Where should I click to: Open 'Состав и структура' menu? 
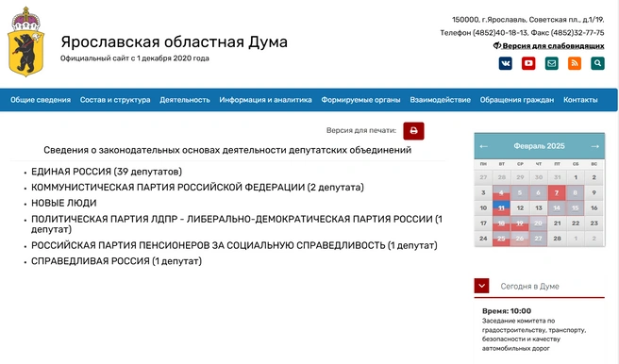click(115, 100)
